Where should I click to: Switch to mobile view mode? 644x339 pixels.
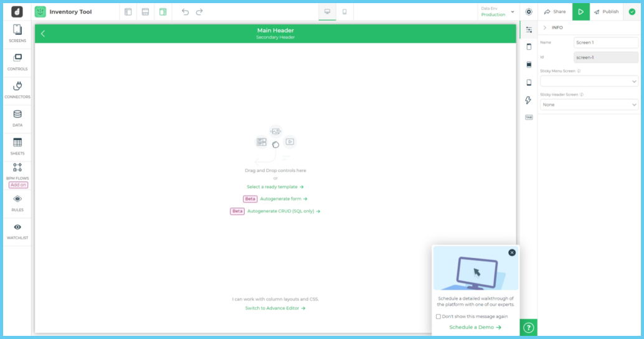tap(344, 12)
